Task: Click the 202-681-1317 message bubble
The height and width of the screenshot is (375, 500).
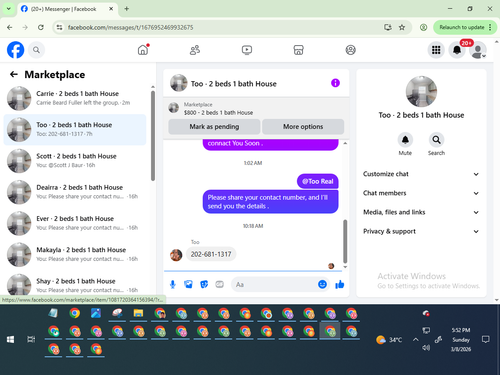Action: [211, 254]
